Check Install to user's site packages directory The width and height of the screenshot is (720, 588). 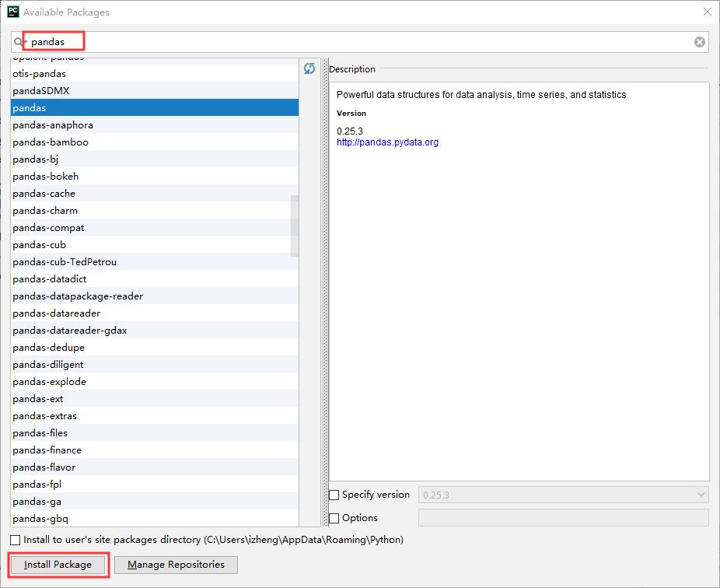point(15,540)
